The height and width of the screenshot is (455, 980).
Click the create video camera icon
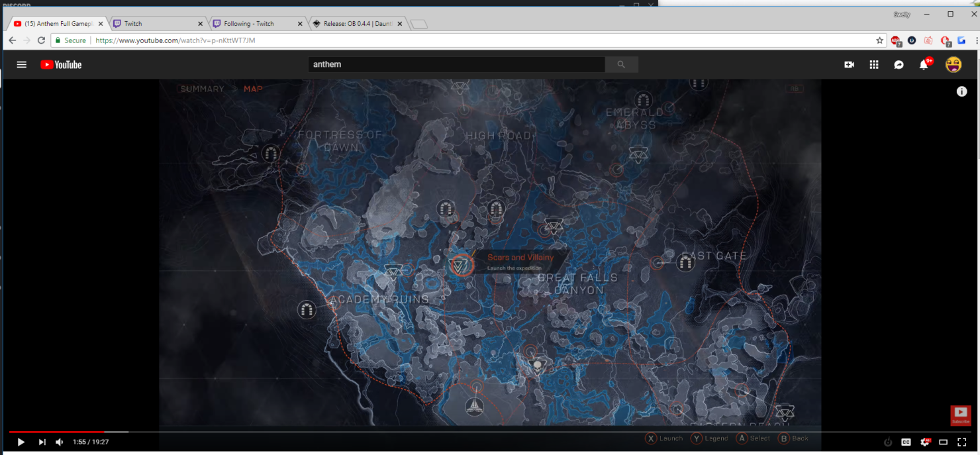tap(849, 65)
